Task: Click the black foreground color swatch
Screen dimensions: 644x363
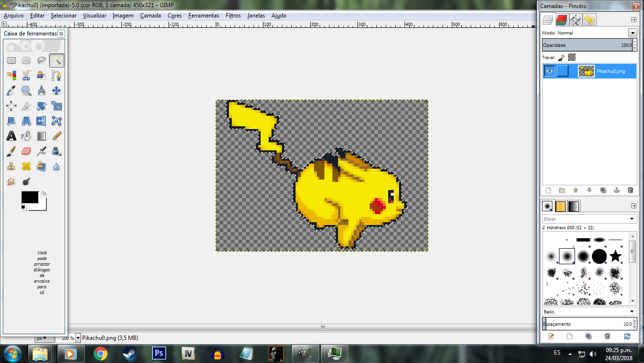Action: (x=30, y=197)
